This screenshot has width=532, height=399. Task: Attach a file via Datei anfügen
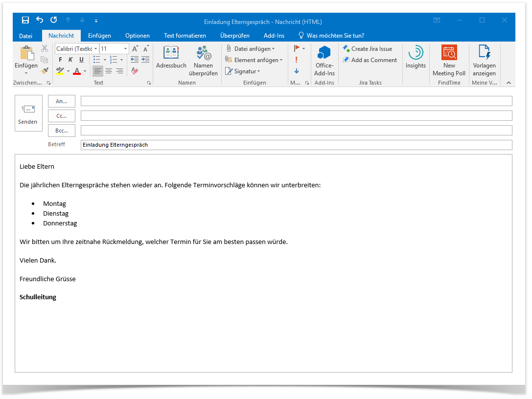(x=251, y=49)
